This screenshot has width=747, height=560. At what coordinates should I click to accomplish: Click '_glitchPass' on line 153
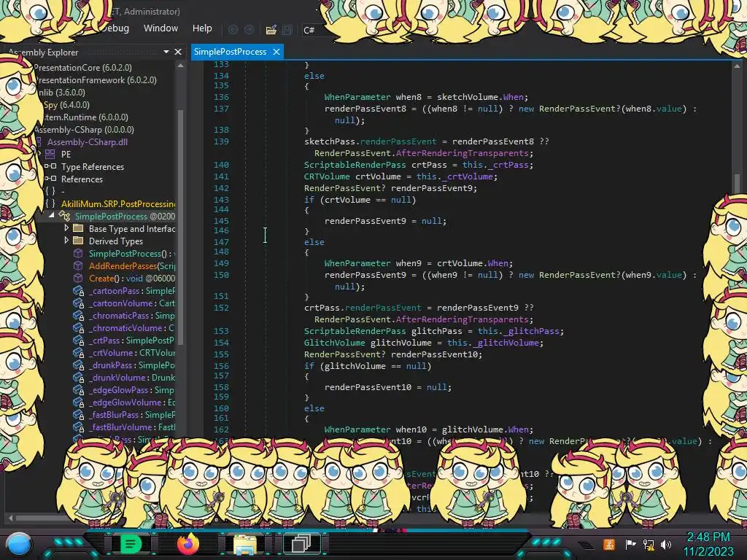[x=532, y=331]
